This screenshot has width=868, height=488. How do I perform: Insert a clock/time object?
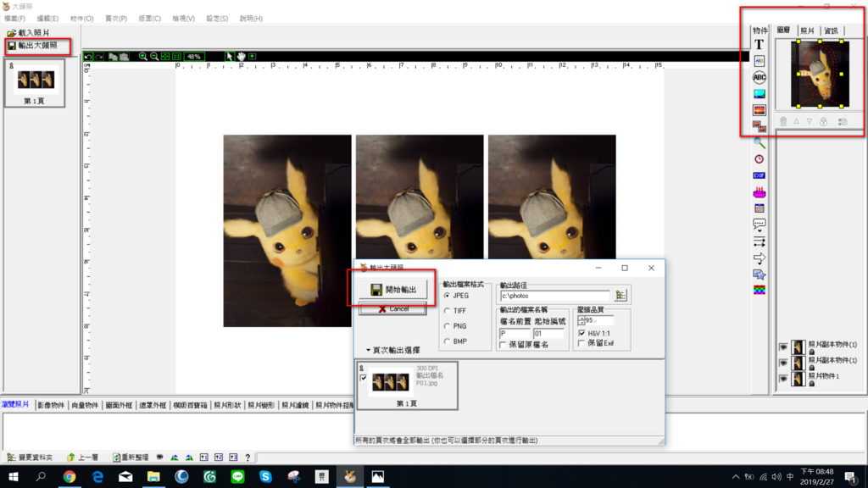coord(759,159)
